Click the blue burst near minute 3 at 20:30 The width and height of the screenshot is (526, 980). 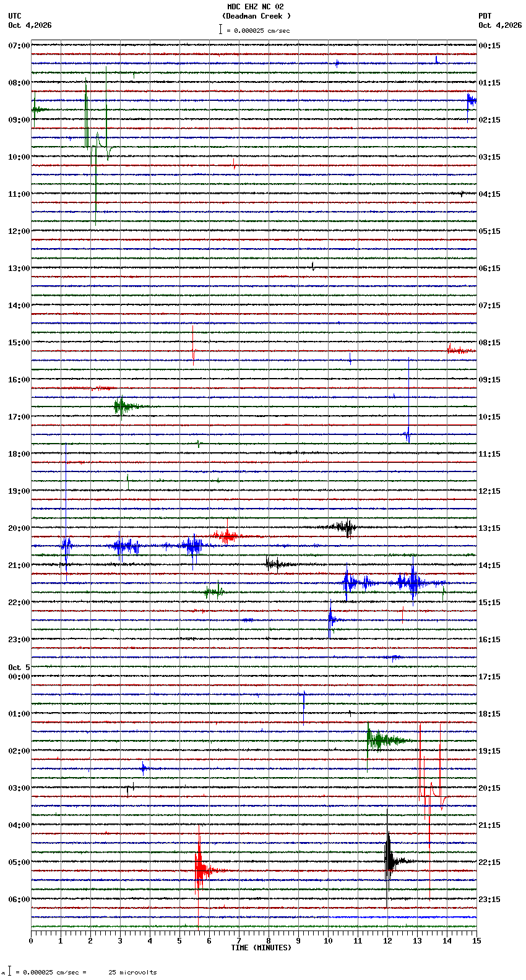click(x=124, y=546)
